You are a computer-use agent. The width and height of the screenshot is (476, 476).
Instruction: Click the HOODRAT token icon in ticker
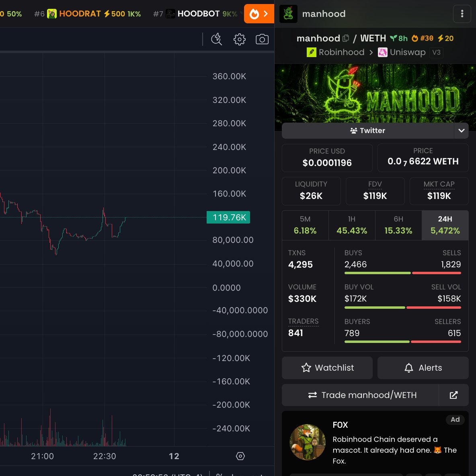[x=52, y=14]
